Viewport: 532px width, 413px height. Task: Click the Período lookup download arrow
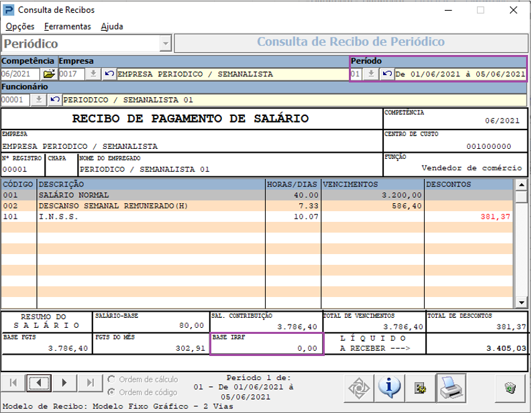pos(371,74)
